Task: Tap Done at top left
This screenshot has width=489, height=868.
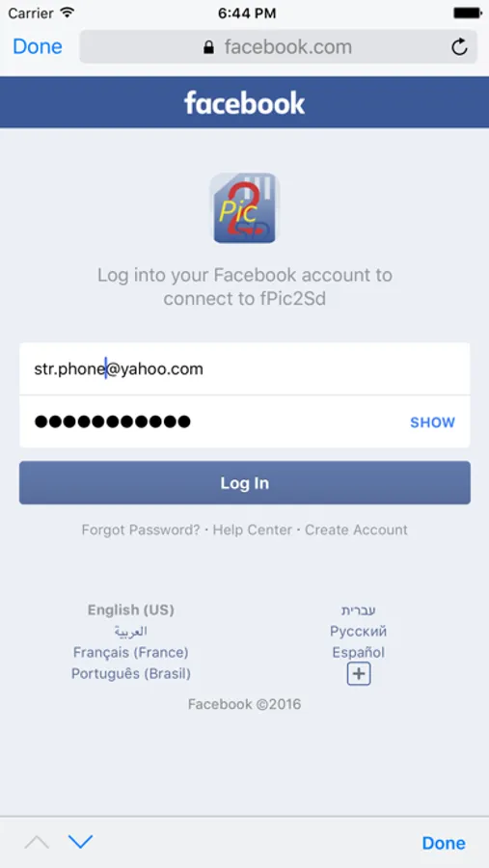Action: click(x=37, y=46)
